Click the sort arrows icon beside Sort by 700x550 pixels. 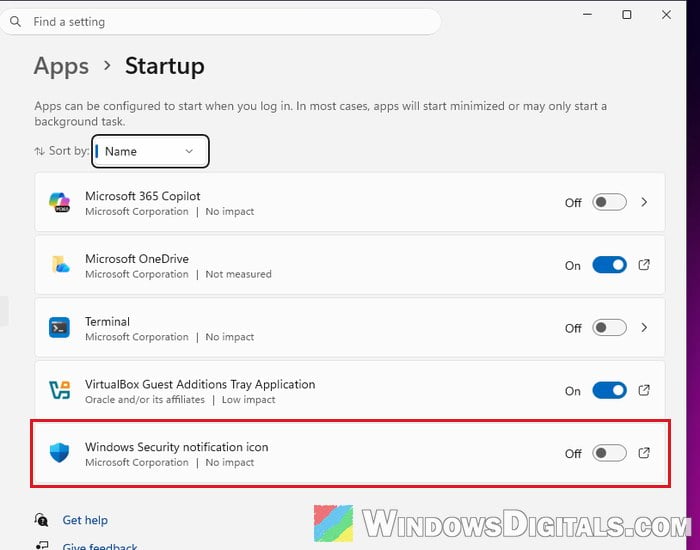click(x=39, y=151)
